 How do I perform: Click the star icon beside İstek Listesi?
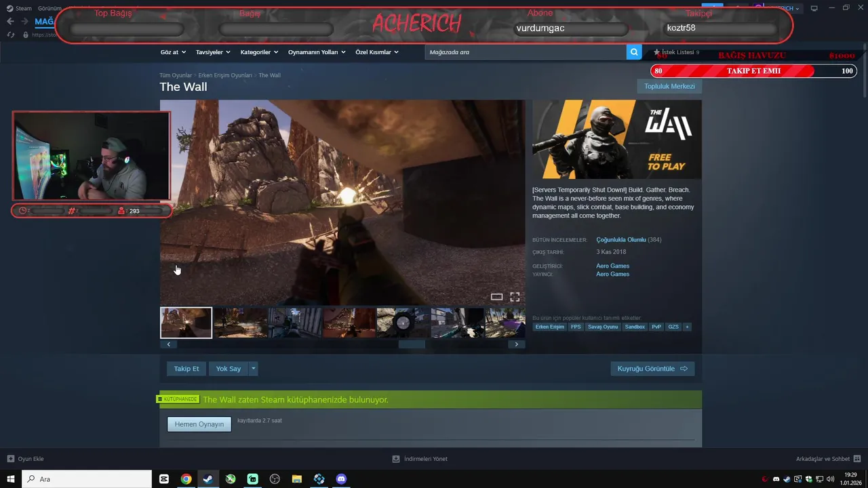656,52
